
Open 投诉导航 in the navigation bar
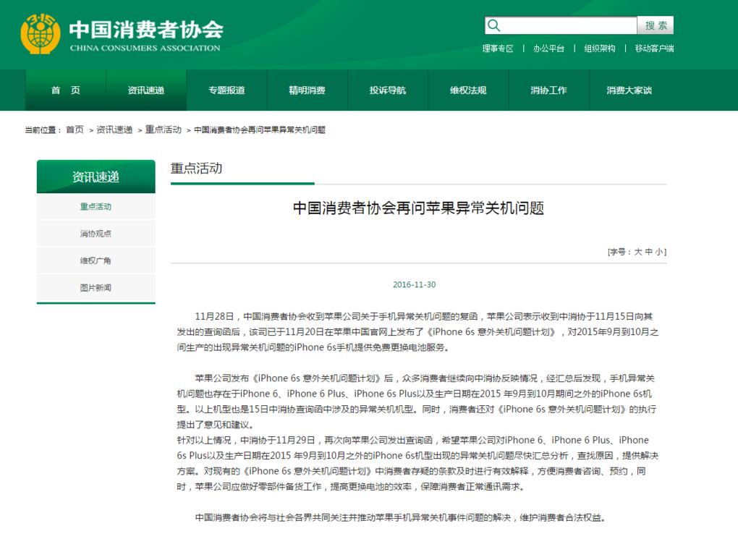pos(388,90)
